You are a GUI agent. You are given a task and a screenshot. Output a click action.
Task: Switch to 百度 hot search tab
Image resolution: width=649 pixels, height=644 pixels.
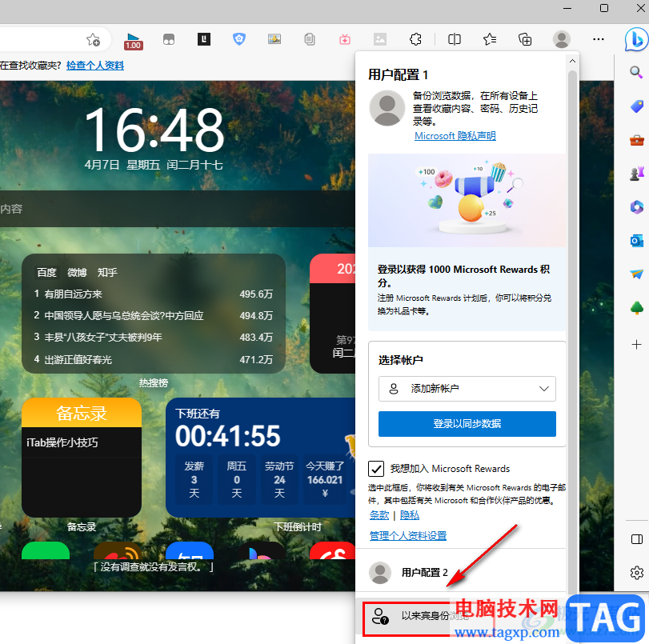pyautogui.click(x=46, y=272)
